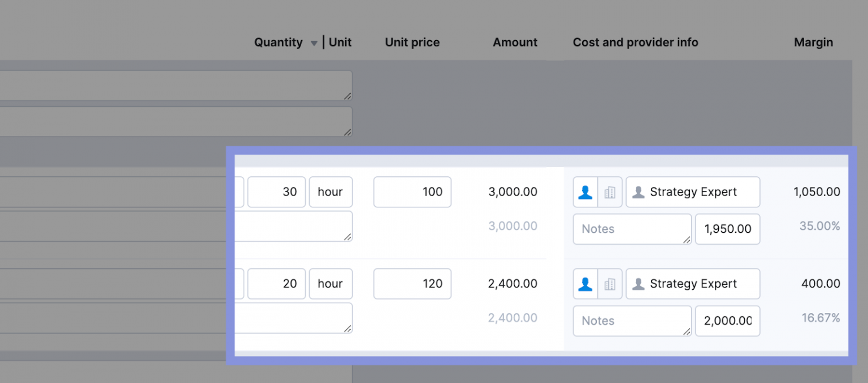Click the Quantity column header
This screenshot has height=383, width=868.
pyautogui.click(x=278, y=42)
